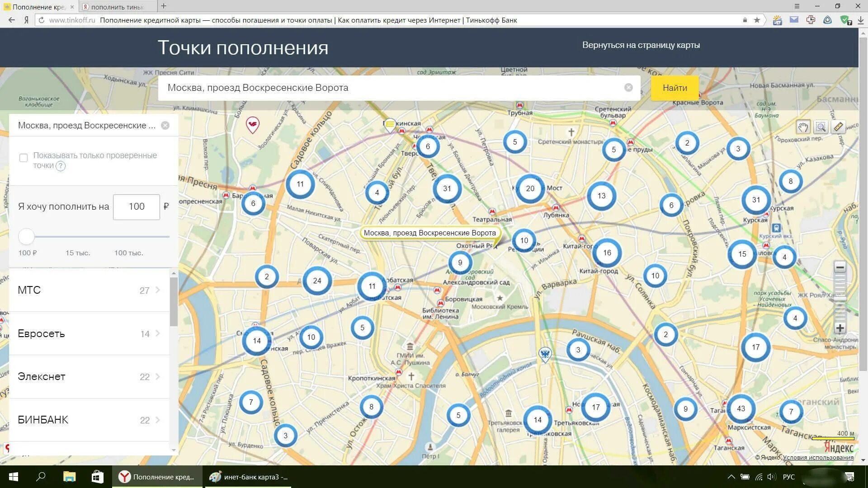
Task: Select the map magnifier zoom tool
Action: click(821, 127)
